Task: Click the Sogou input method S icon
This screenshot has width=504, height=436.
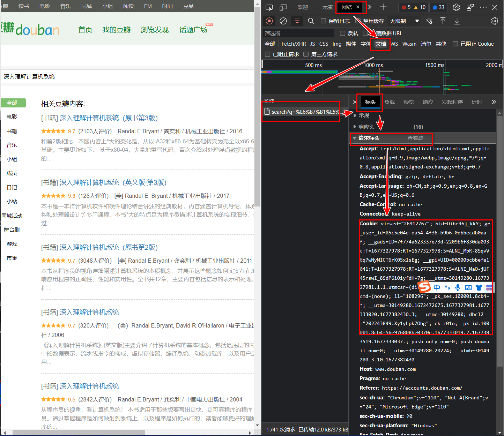Action: coord(424,287)
